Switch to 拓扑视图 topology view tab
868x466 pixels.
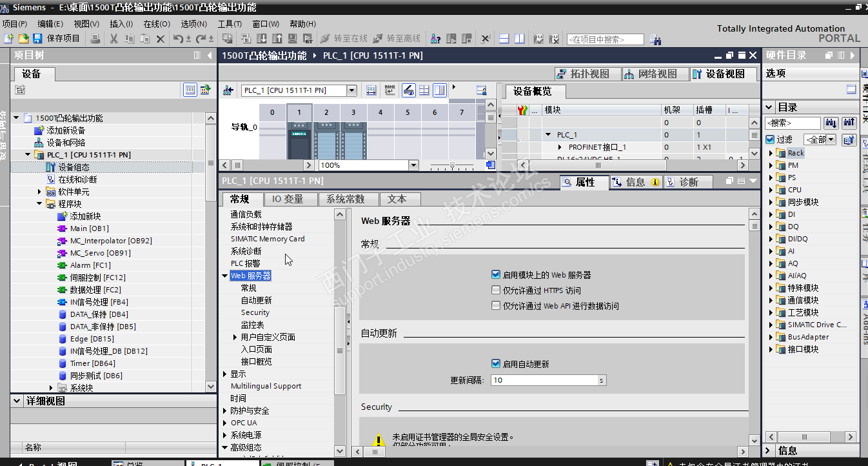click(x=587, y=74)
